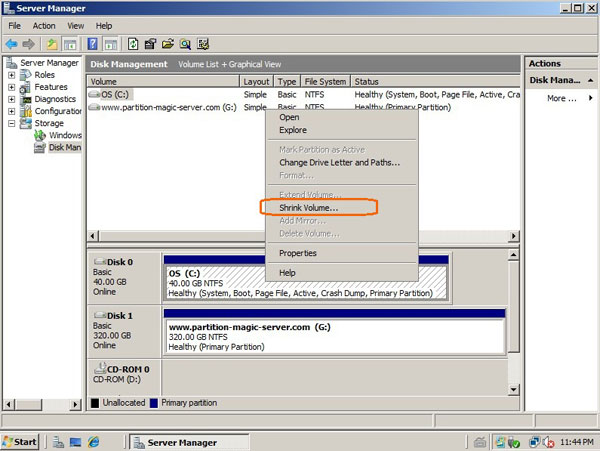
Task: Click the blue Help question-mark toolbar icon
Action: pos(93,44)
